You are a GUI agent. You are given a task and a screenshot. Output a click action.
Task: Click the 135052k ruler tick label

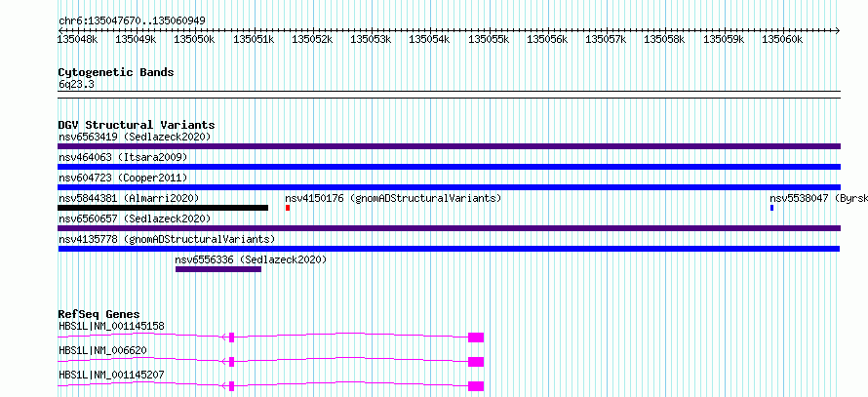(x=312, y=39)
